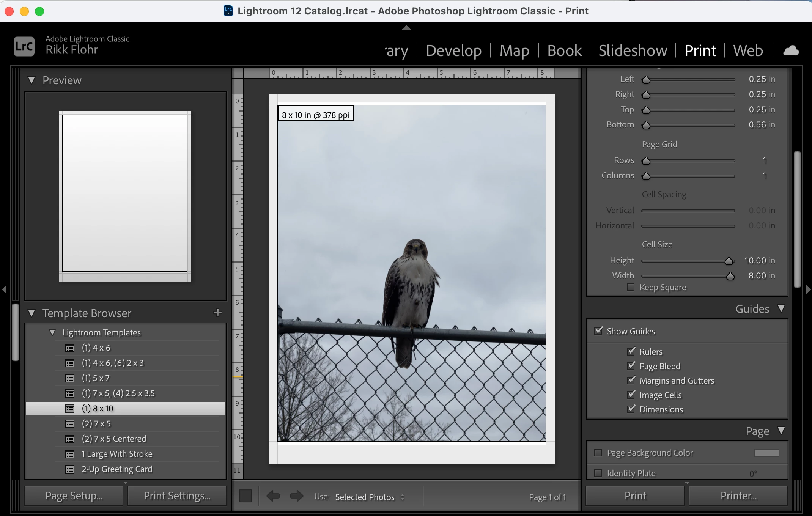Click the Cell Size Height slider handle
This screenshot has height=516, width=812.
pyautogui.click(x=729, y=261)
